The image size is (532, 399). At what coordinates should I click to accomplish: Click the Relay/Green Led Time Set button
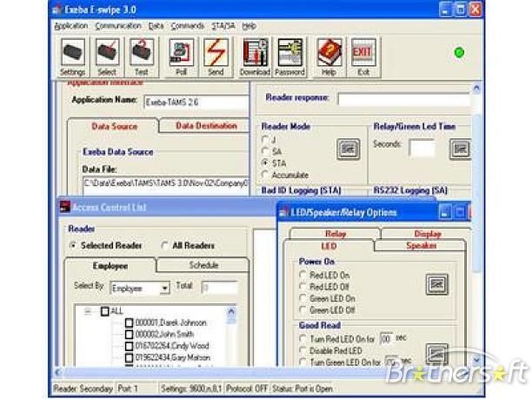[460, 149]
